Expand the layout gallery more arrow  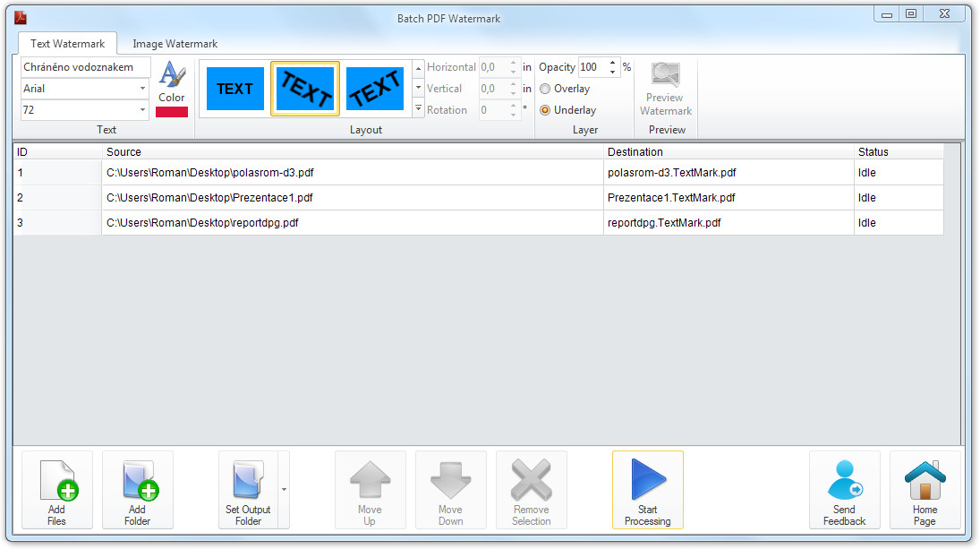coord(418,108)
